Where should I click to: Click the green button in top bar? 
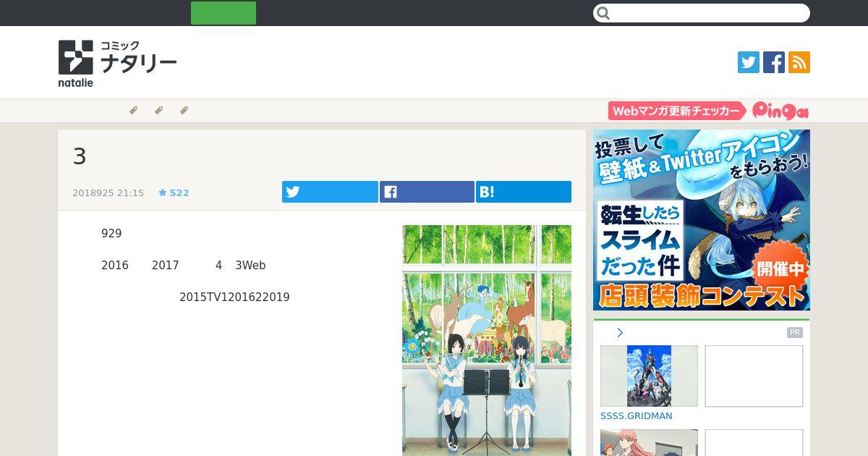(x=224, y=13)
